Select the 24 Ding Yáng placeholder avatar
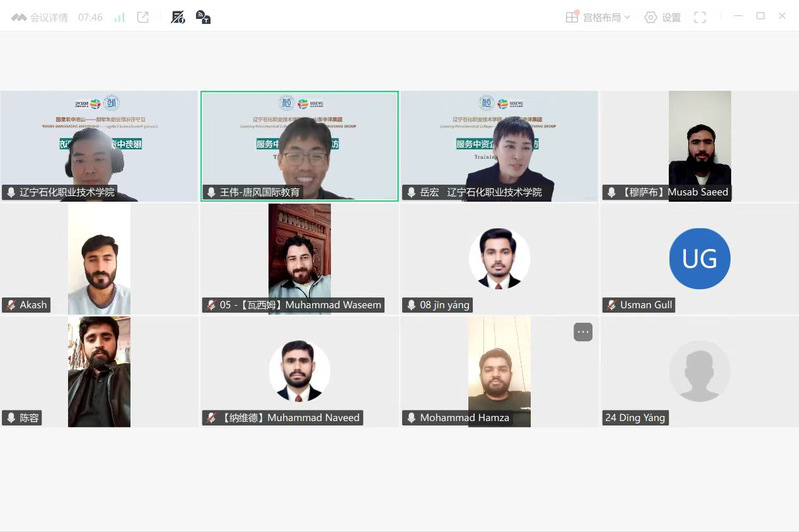Image resolution: width=799 pixels, height=532 pixels. 699,371
